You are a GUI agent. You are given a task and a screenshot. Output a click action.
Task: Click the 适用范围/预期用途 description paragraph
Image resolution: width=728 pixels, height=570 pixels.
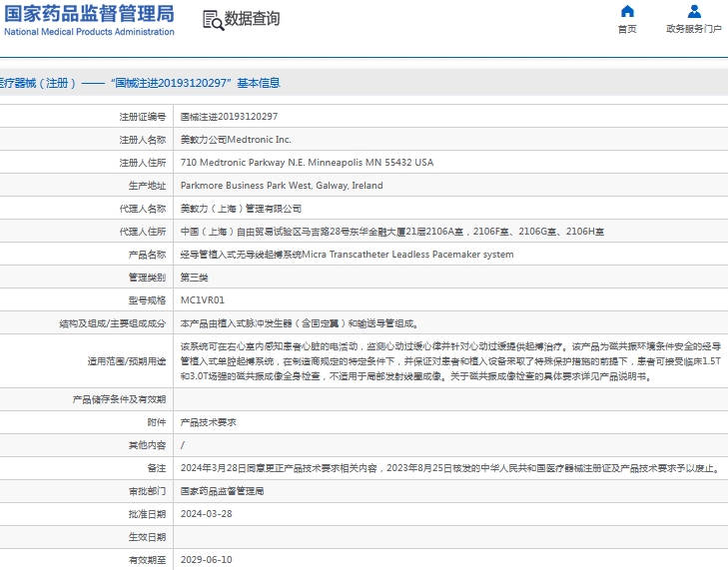450,361
